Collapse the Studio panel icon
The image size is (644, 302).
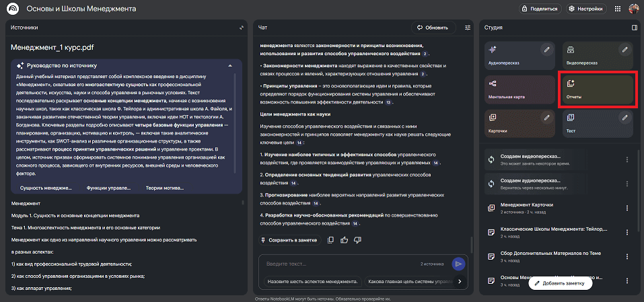(x=635, y=28)
